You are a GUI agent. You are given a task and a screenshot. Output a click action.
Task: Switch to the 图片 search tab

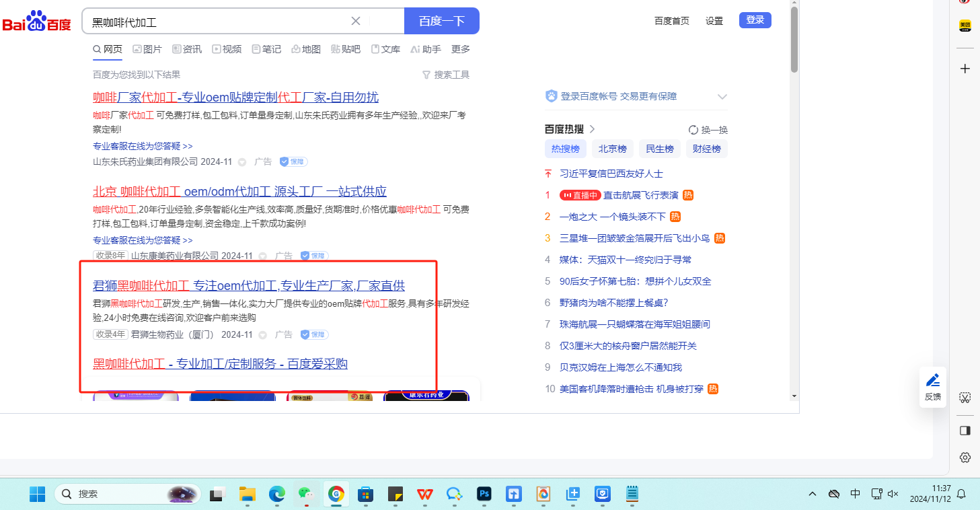[147, 49]
